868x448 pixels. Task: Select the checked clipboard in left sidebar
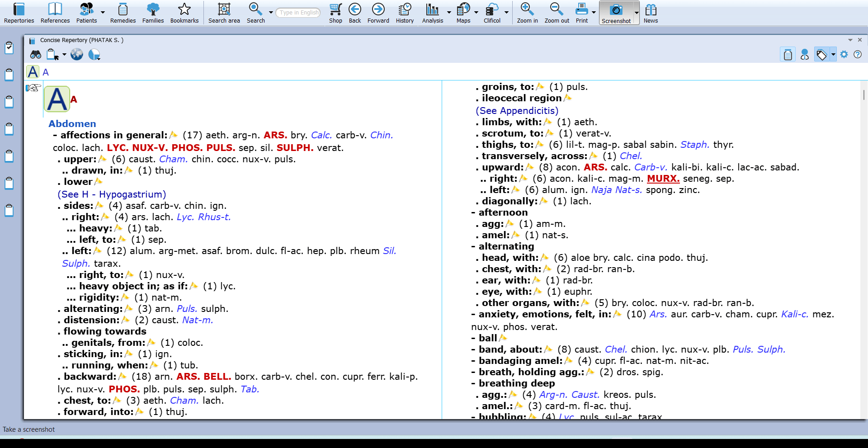pos(9,47)
